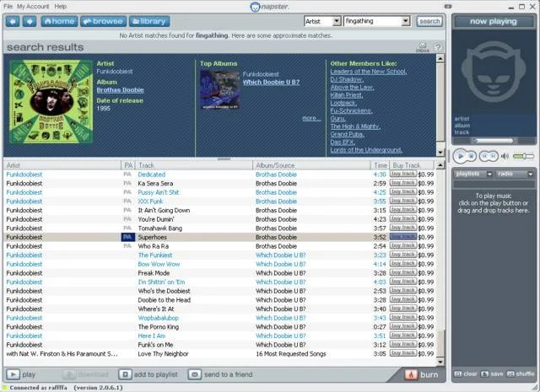
Task: Open the inbox icon
Action: tap(423, 47)
